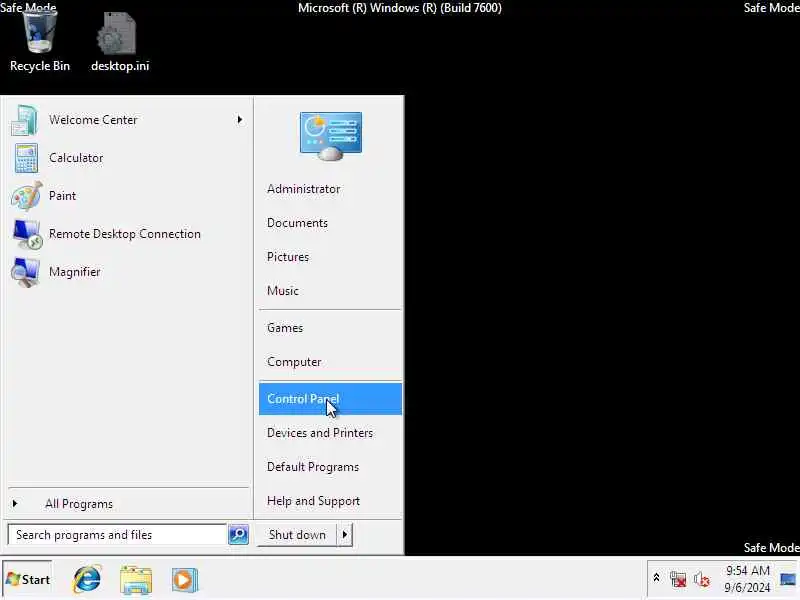Image resolution: width=800 pixels, height=600 pixels.
Task: Open the Administrator folder
Action: [330, 189]
